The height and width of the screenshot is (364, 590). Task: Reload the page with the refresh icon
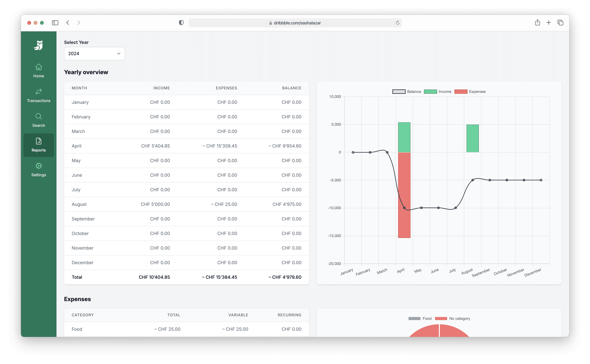point(397,23)
